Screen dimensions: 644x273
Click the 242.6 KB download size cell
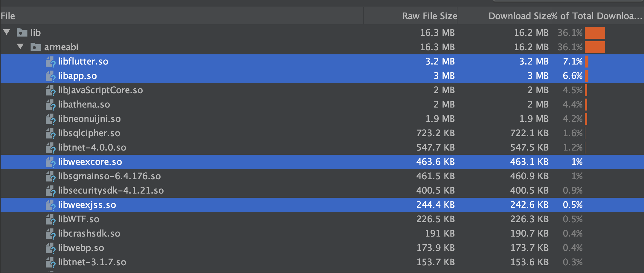(x=529, y=205)
